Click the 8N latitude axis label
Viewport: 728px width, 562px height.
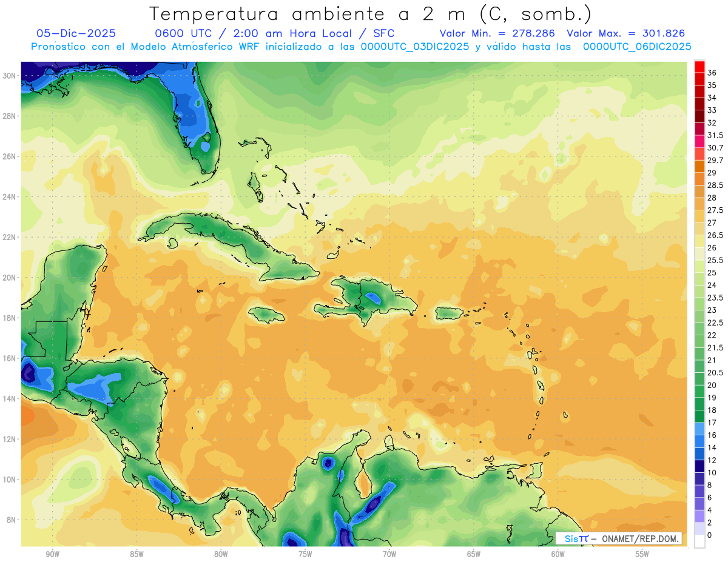tap(12, 520)
